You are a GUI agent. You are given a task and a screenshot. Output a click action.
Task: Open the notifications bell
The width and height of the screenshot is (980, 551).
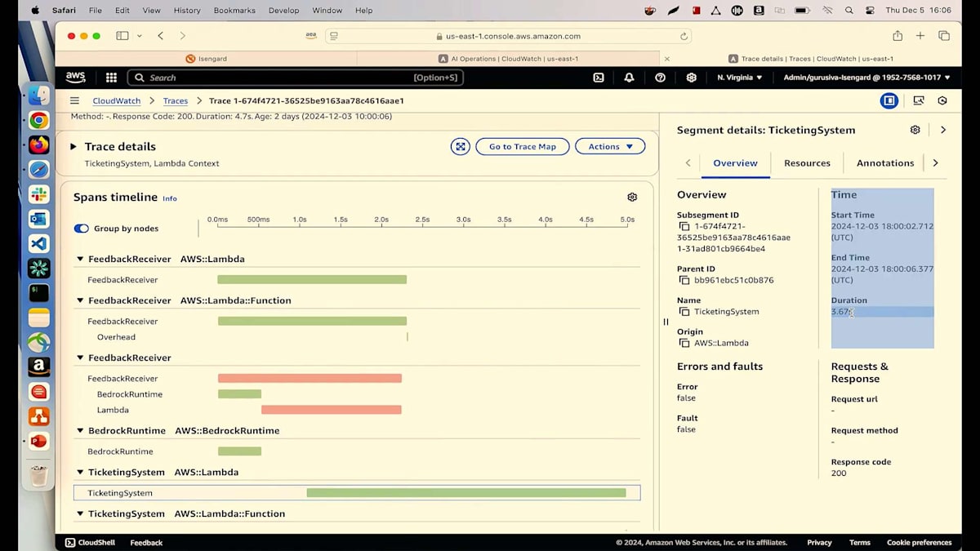pos(629,78)
